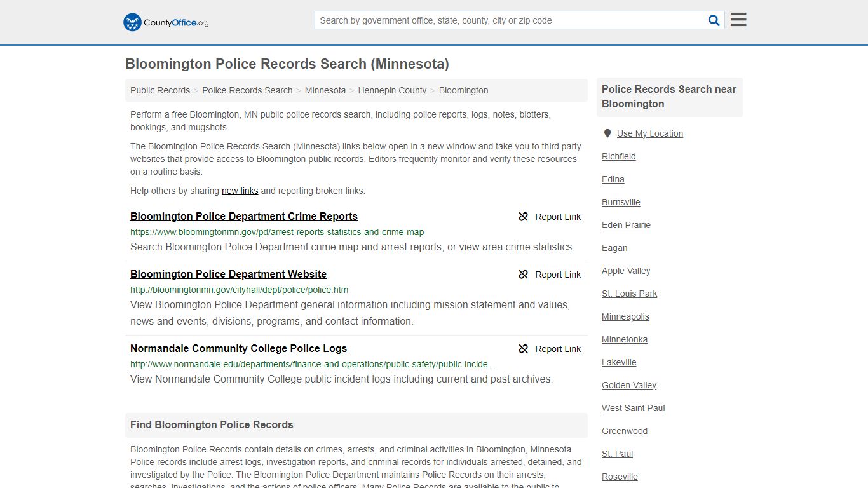Image resolution: width=868 pixels, height=488 pixels.
Task: Open Bloomington Police Department Crime Reports
Action: (x=244, y=216)
